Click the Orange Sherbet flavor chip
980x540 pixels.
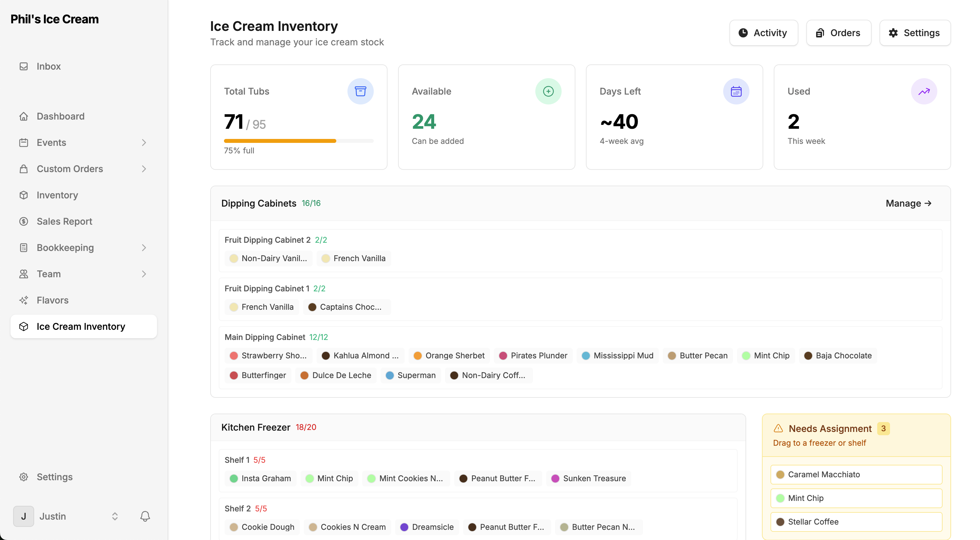point(449,355)
